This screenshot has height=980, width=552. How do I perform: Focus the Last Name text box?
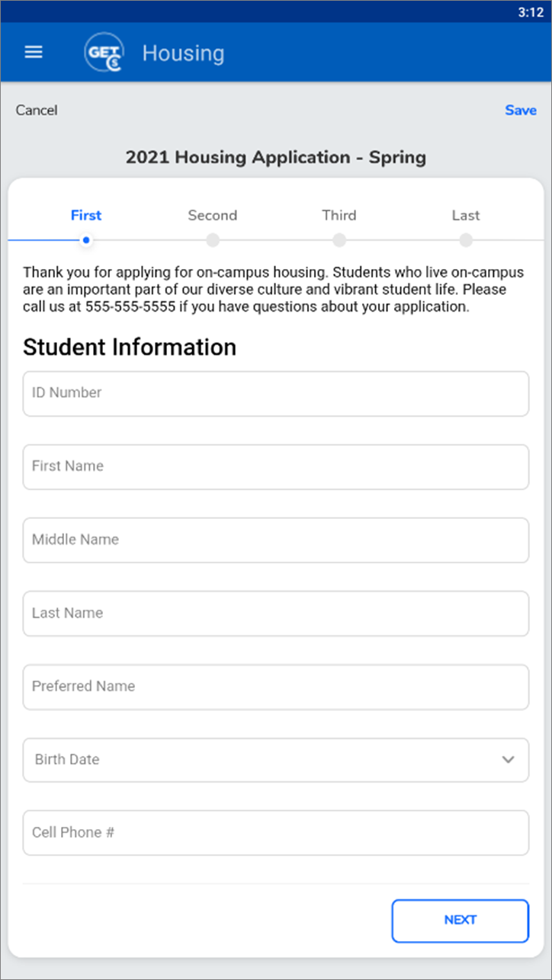[x=276, y=613]
